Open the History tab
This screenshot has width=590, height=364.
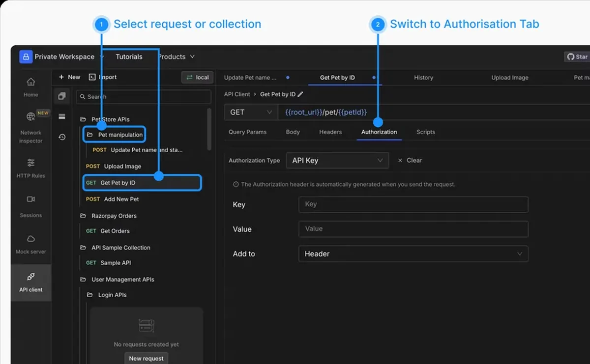tap(423, 78)
